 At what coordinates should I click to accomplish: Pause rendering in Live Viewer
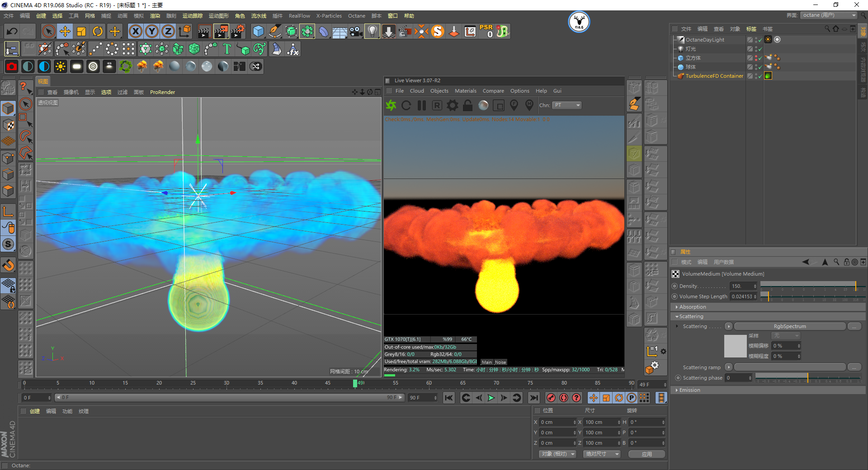[421, 105]
